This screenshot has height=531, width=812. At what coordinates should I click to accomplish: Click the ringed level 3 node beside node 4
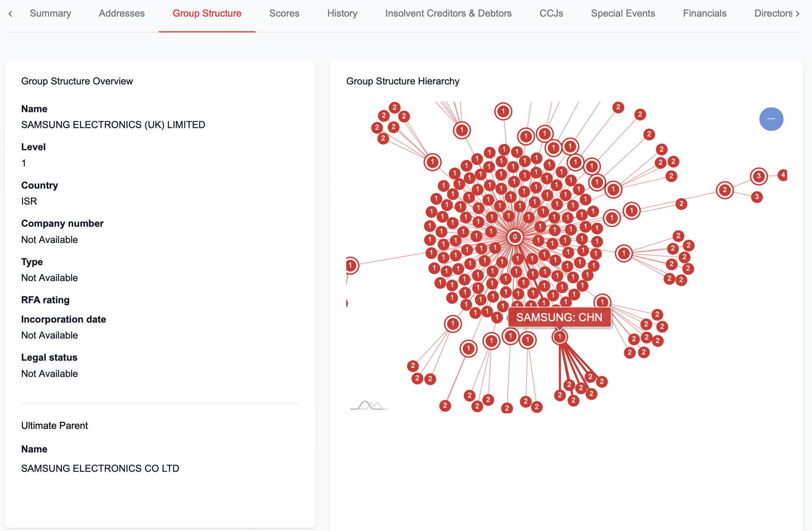coord(758,176)
